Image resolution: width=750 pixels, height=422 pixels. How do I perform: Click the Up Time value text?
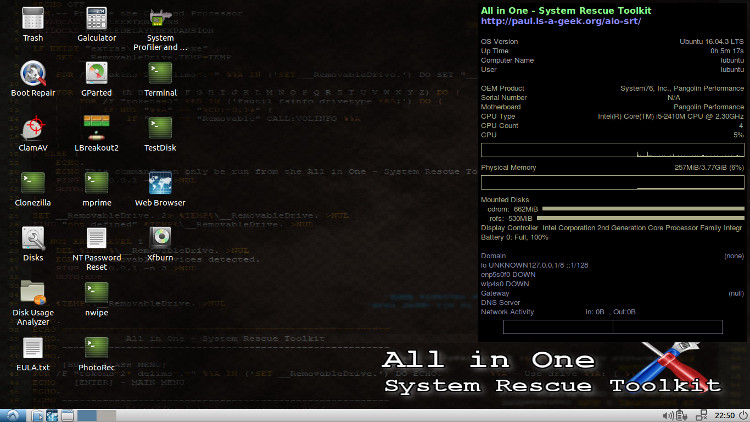(x=727, y=51)
